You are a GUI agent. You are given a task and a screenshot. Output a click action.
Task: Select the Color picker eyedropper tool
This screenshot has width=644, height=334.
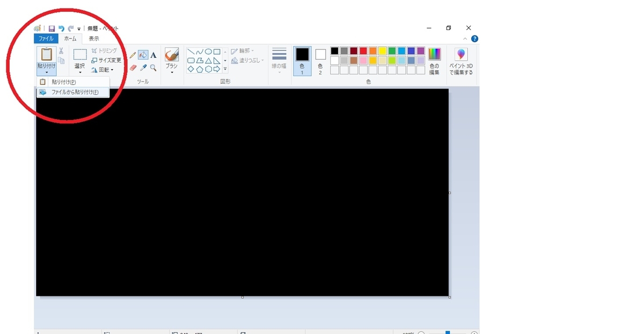tap(143, 68)
